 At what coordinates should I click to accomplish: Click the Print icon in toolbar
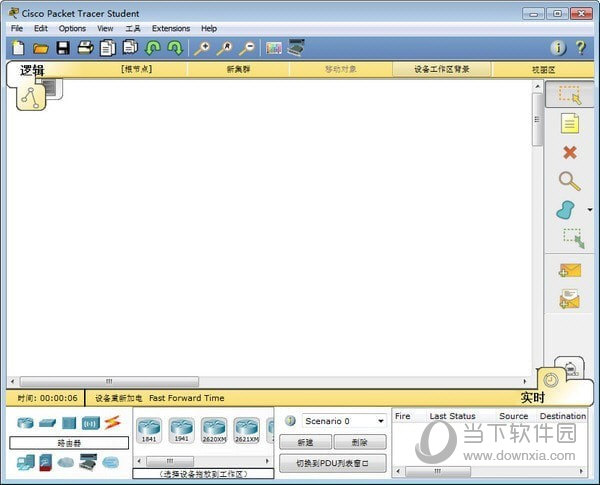pos(85,47)
